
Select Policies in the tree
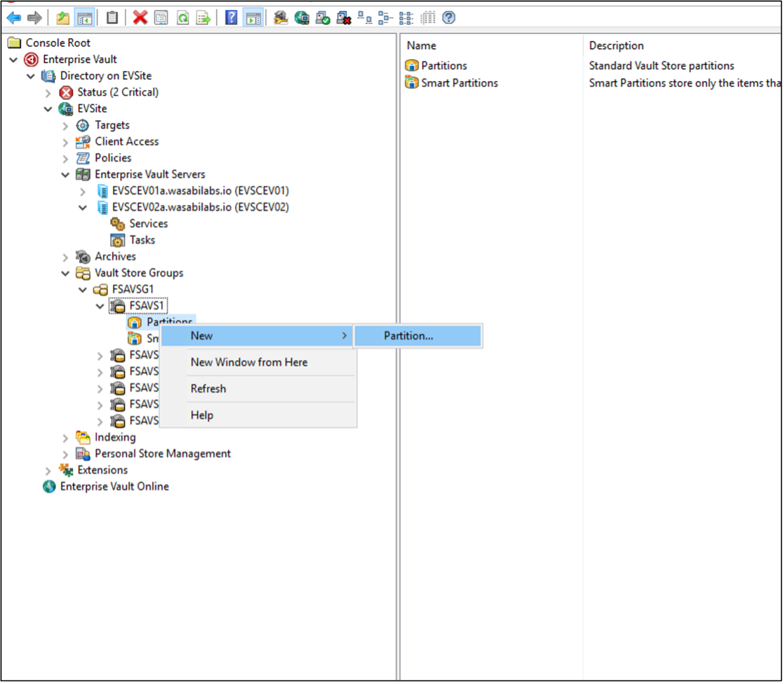point(113,158)
